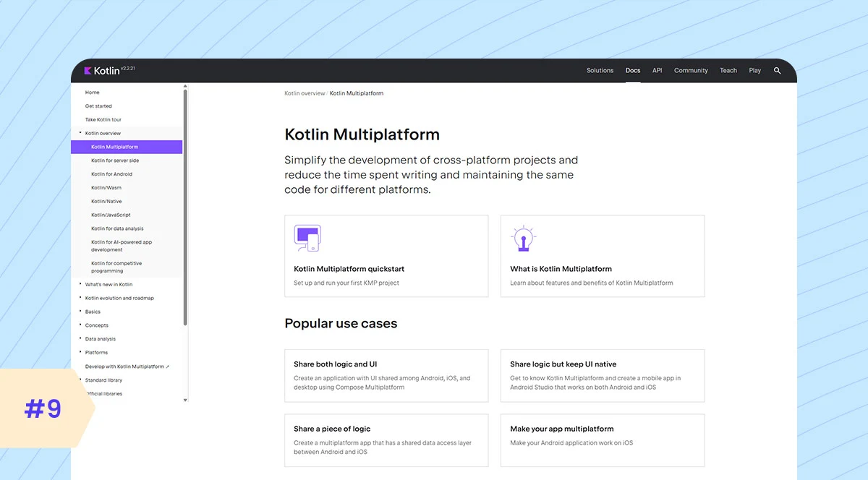Click the device icon on the quickstart card
Image resolution: width=868 pixels, height=480 pixels.
point(307,237)
